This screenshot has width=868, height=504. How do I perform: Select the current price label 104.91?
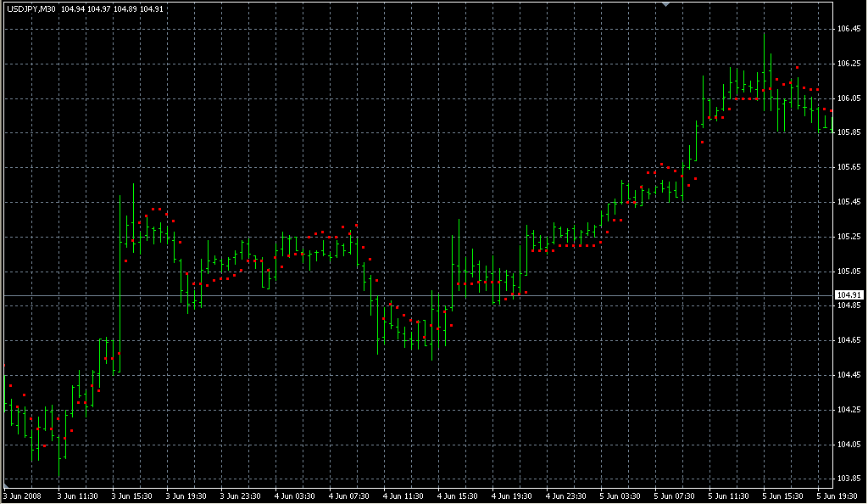[x=848, y=295]
